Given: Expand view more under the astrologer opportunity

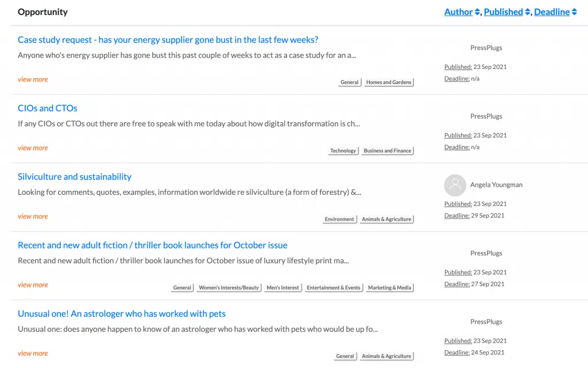Looking at the screenshot, I should 33,353.
